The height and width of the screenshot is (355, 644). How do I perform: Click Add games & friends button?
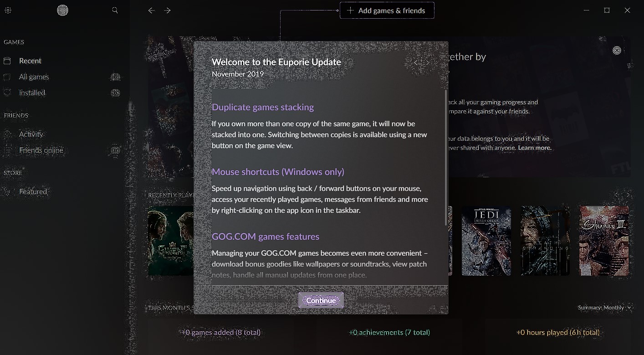click(387, 10)
